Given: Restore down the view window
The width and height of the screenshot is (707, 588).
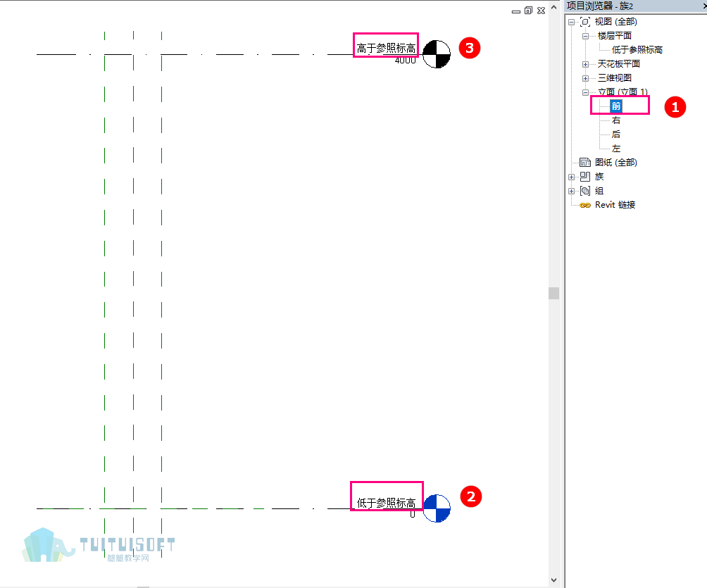Looking at the screenshot, I should click(x=528, y=11).
